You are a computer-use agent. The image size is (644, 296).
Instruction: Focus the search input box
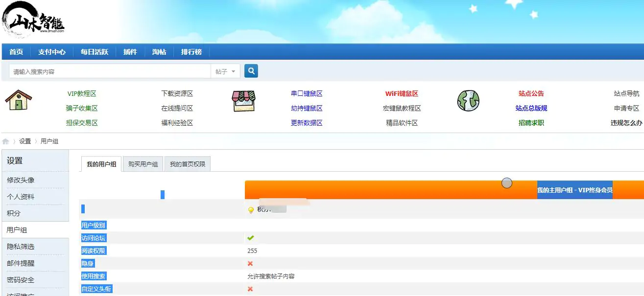[x=110, y=71]
